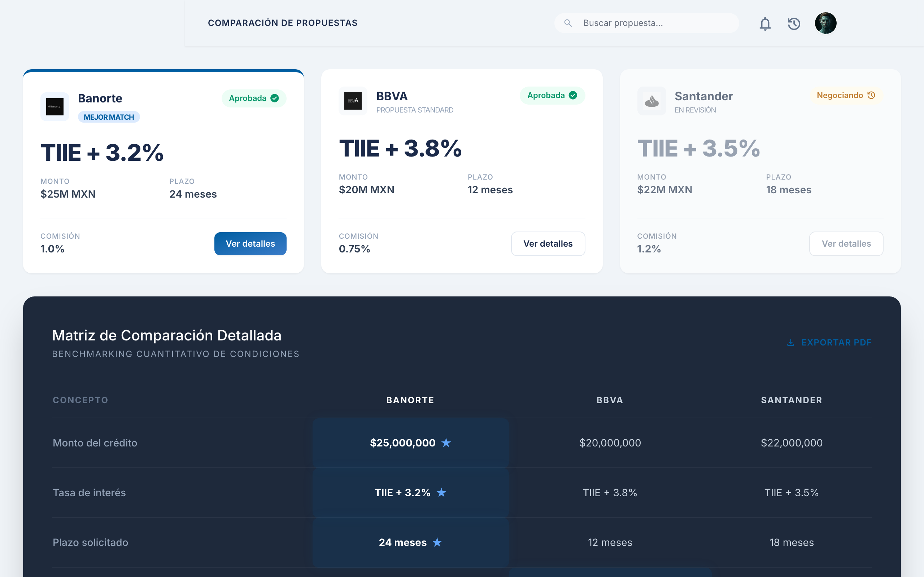Click the download icon beside Exportar PDF
Screen dimensions: 924x577
[x=790, y=342]
